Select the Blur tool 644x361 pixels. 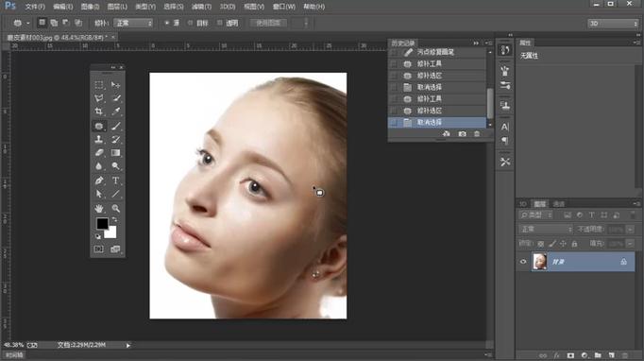point(99,166)
